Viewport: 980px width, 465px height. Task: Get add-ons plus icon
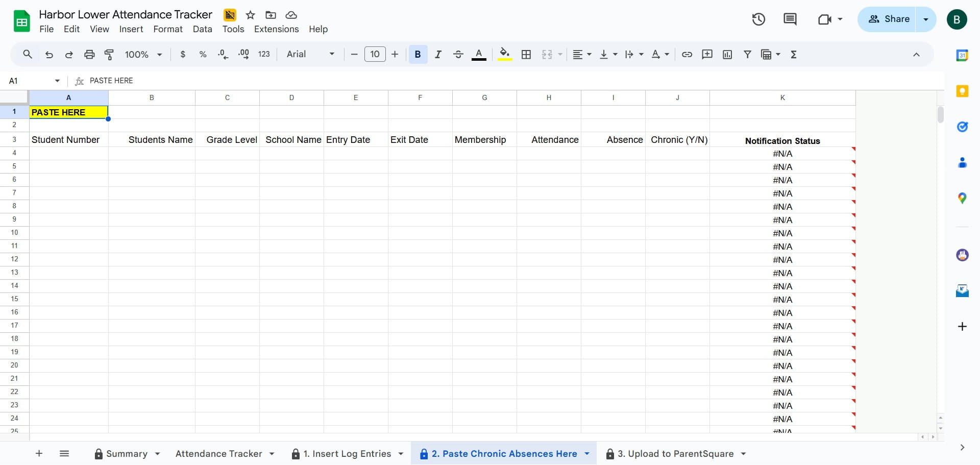pyautogui.click(x=962, y=326)
